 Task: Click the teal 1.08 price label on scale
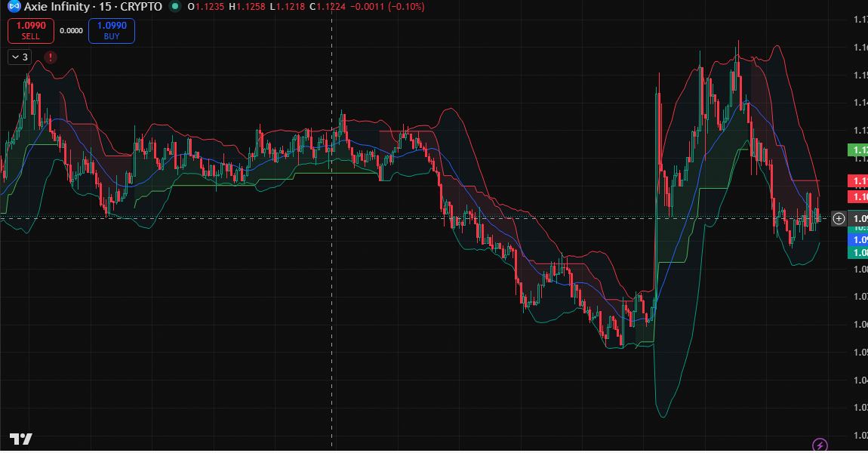858,252
